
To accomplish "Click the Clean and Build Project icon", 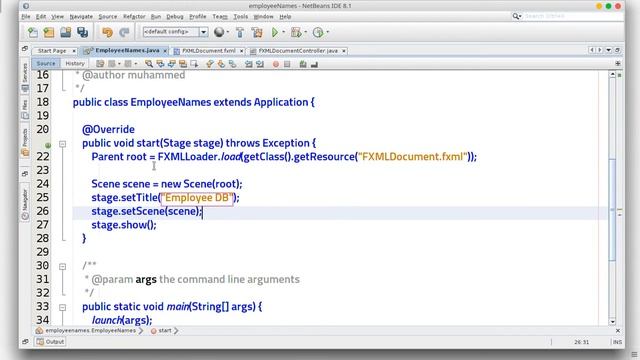I will (257, 32).
